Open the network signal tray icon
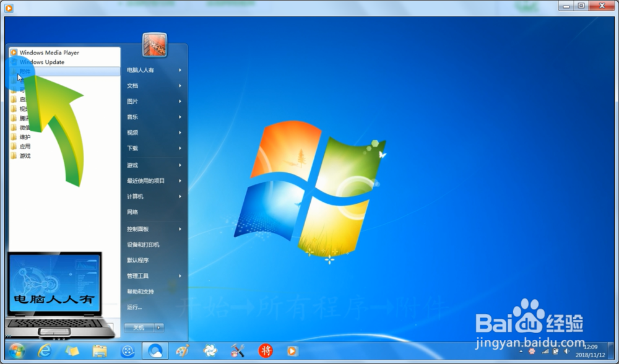Screen dimensions: 619x364 click(x=545, y=352)
